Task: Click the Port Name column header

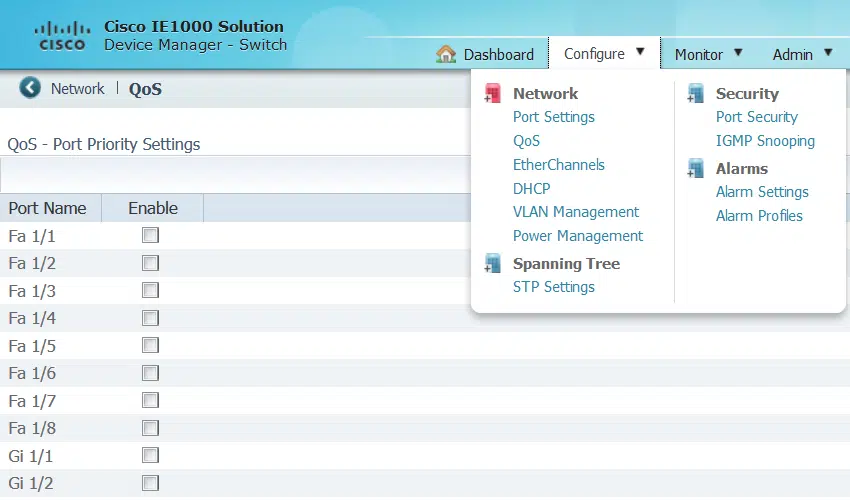Action: point(47,208)
